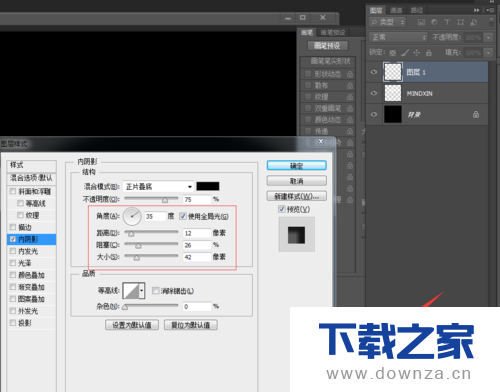Click the lock image pixels brush icon
This screenshot has width=500, height=392.
(405, 53)
